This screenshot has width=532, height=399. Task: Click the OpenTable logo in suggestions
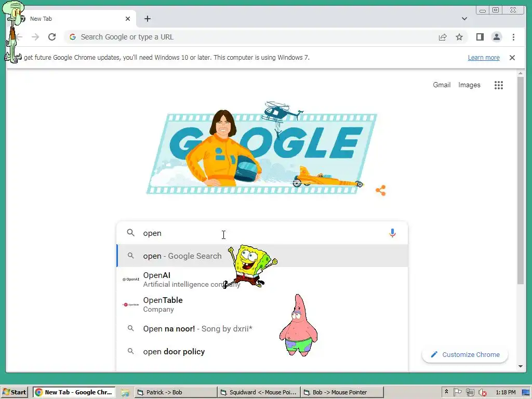coord(130,304)
